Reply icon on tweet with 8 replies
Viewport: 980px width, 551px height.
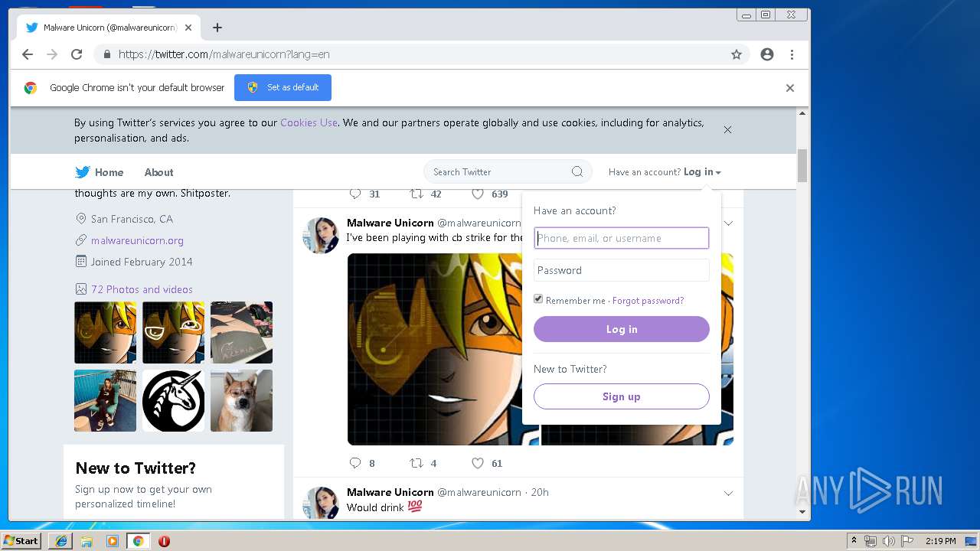pyautogui.click(x=354, y=463)
